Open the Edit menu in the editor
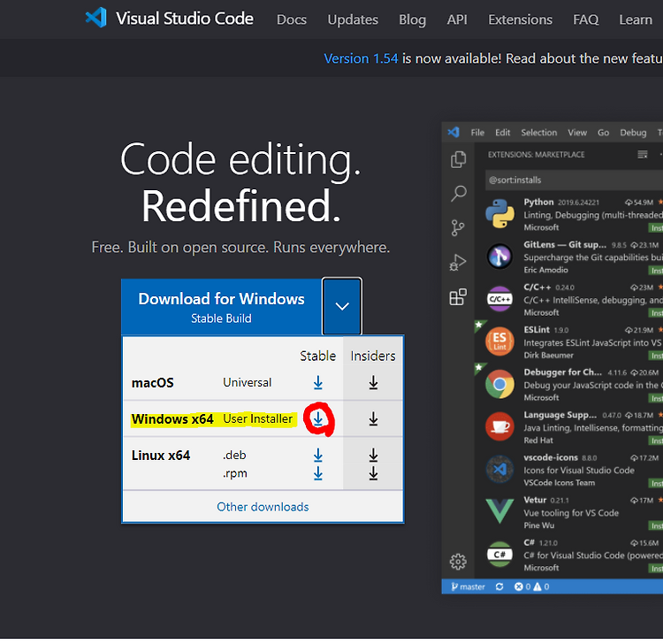 coord(502,133)
